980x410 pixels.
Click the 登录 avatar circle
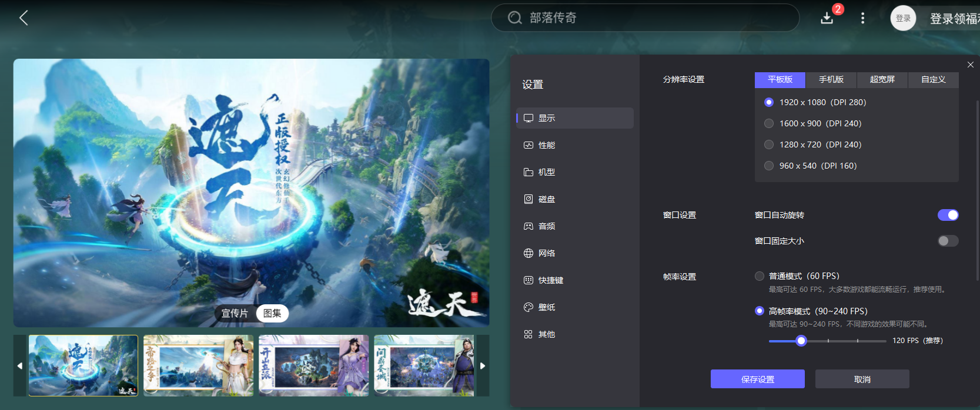903,18
